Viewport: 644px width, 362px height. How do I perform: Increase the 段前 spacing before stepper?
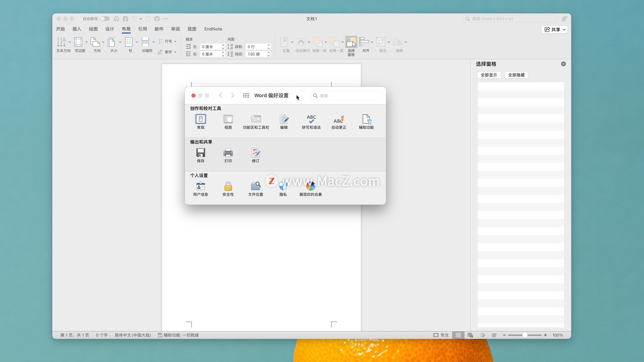coord(269,45)
